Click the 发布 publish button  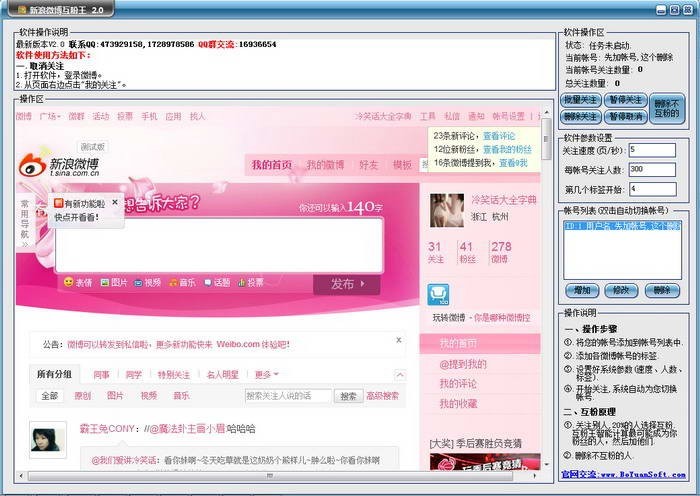pos(347,284)
